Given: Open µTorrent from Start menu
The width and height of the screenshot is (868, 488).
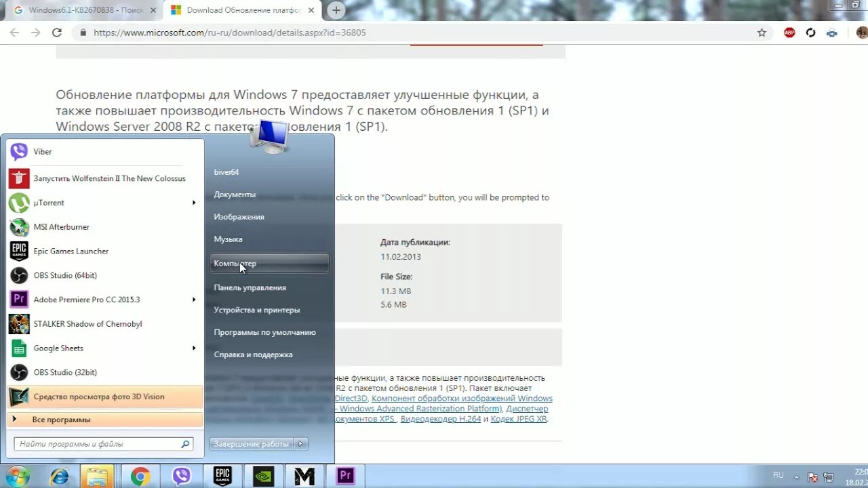Looking at the screenshot, I should [x=105, y=203].
